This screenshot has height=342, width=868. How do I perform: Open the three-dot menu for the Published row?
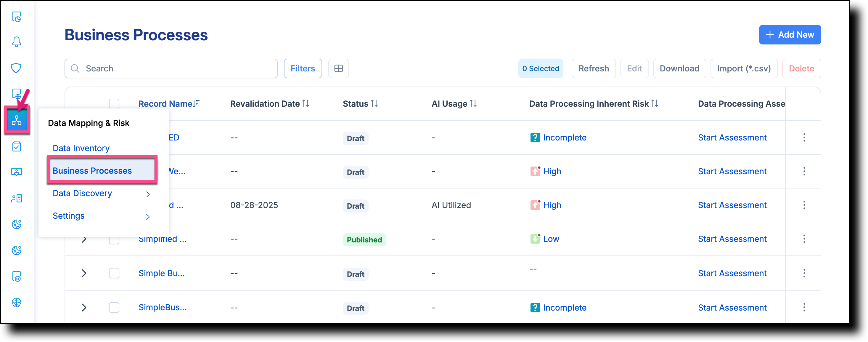(x=804, y=239)
